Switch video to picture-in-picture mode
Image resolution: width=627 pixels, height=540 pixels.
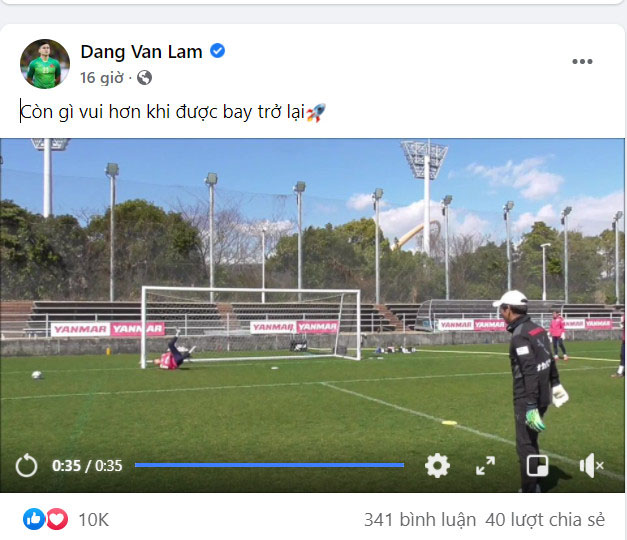[x=537, y=466]
